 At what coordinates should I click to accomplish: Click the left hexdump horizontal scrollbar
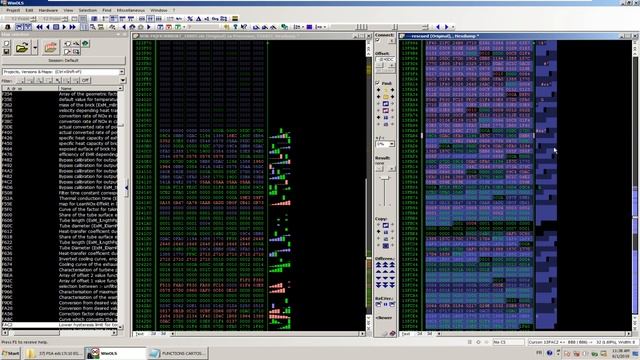click(x=267, y=333)
